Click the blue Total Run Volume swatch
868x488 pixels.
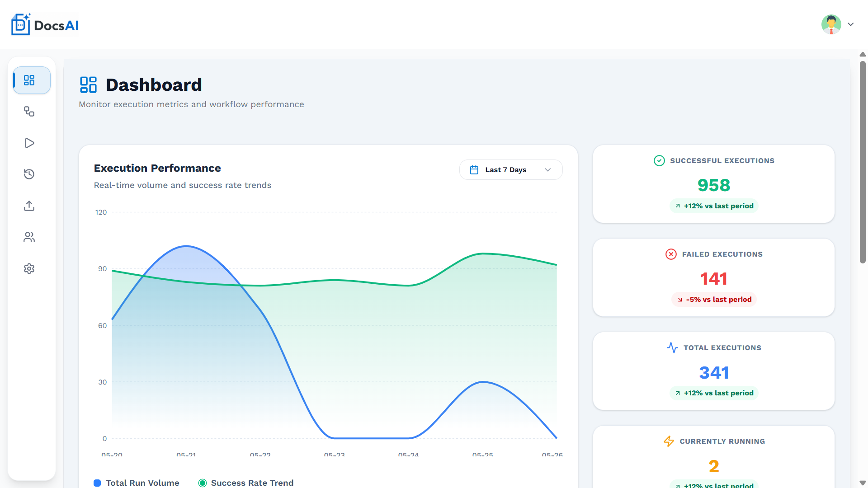[97, 483]
